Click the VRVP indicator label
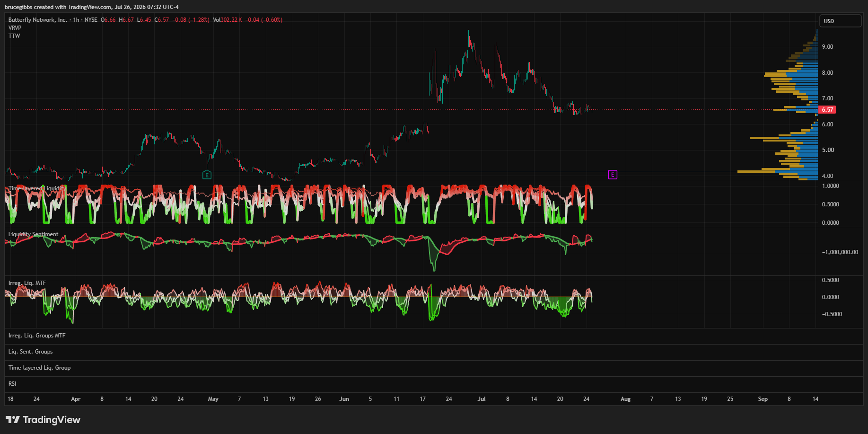This screenshot has width=868, height=434. tap(15, 28)
